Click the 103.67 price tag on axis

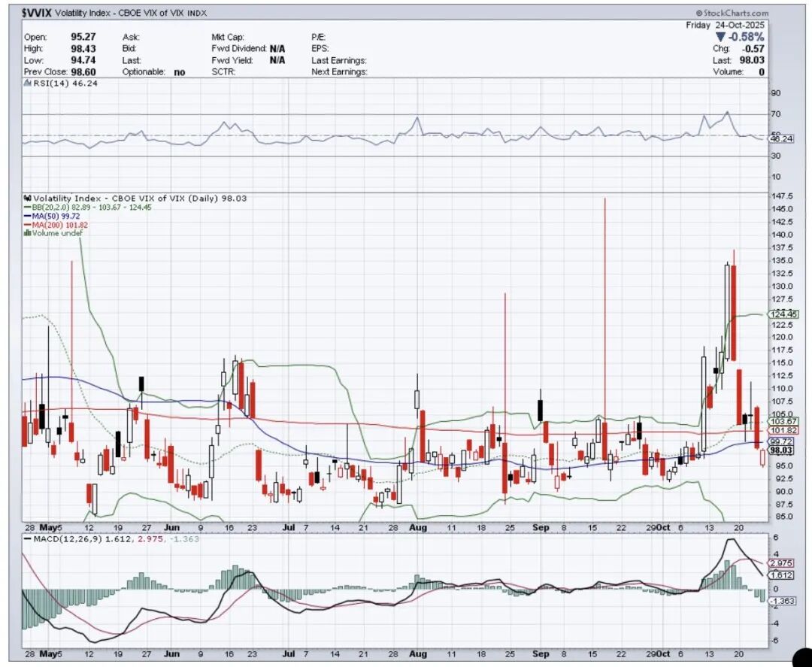(783, 422)
